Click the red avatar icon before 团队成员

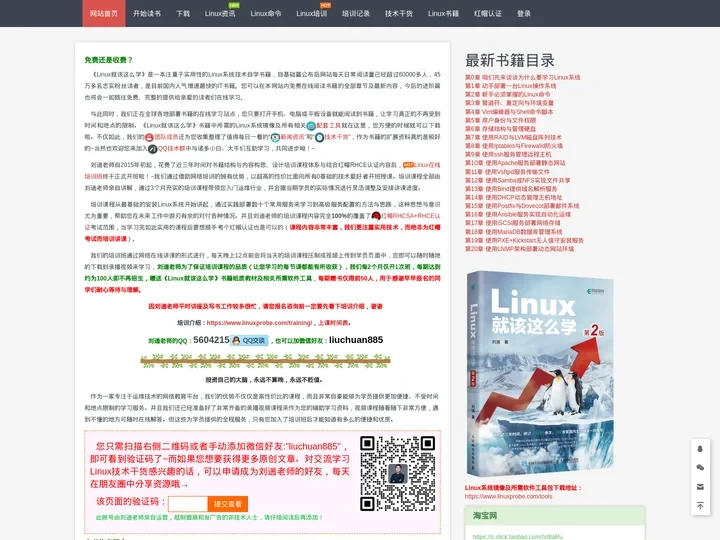pos(149,137)
